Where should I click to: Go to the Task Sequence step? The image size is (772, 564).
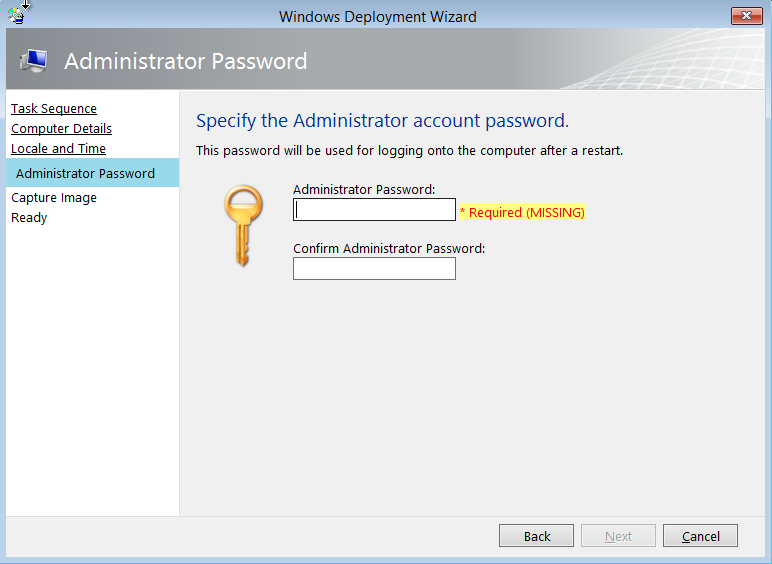click(54, 109)
